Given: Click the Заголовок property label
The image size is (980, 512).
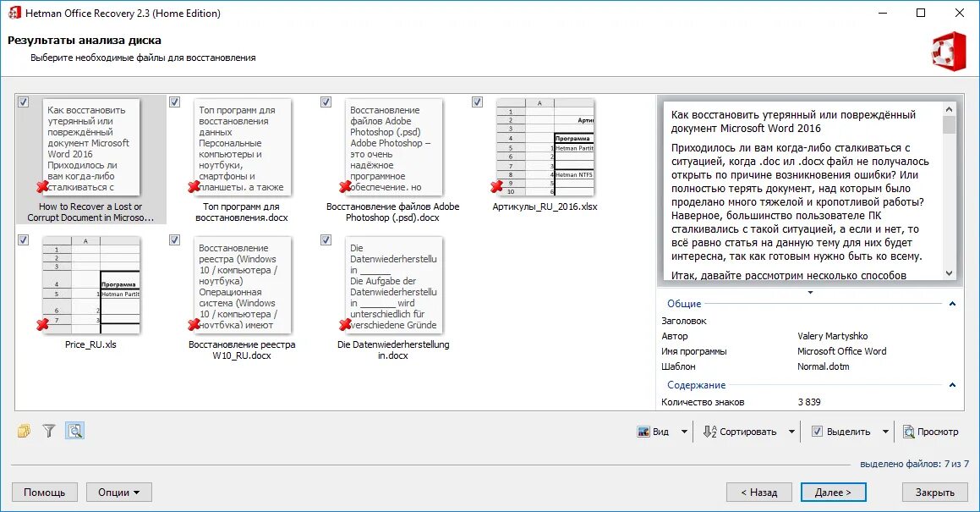Looking at the screenshot, I should tap(684, 321).
